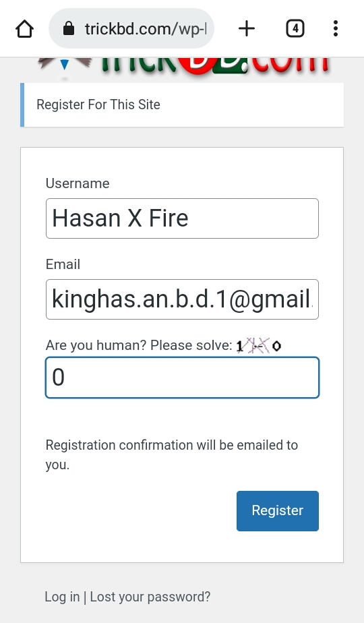Click the TrickBD logo banner
Viewport: 364px width, 623px height.
pos(183,67)
